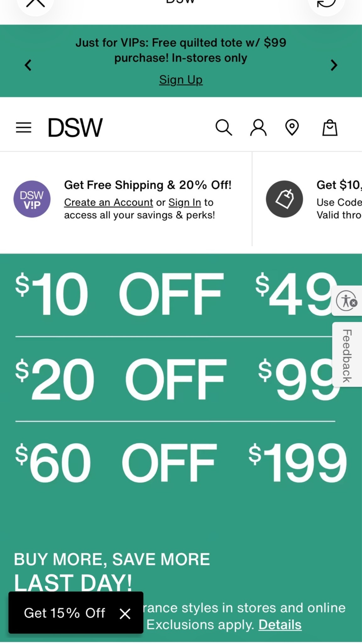Show next promo banner message
The width and height of the screenshot is (362, 644).
(334, 65)
